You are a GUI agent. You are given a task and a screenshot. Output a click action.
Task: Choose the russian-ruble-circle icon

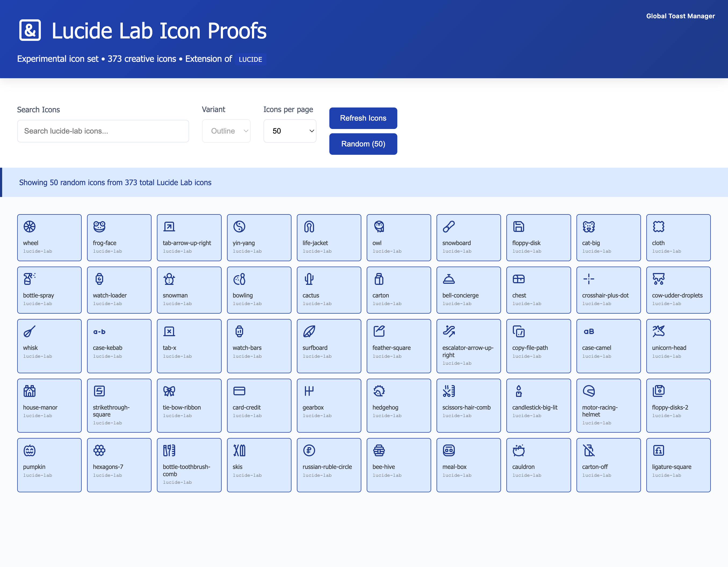tap(309, 450)
